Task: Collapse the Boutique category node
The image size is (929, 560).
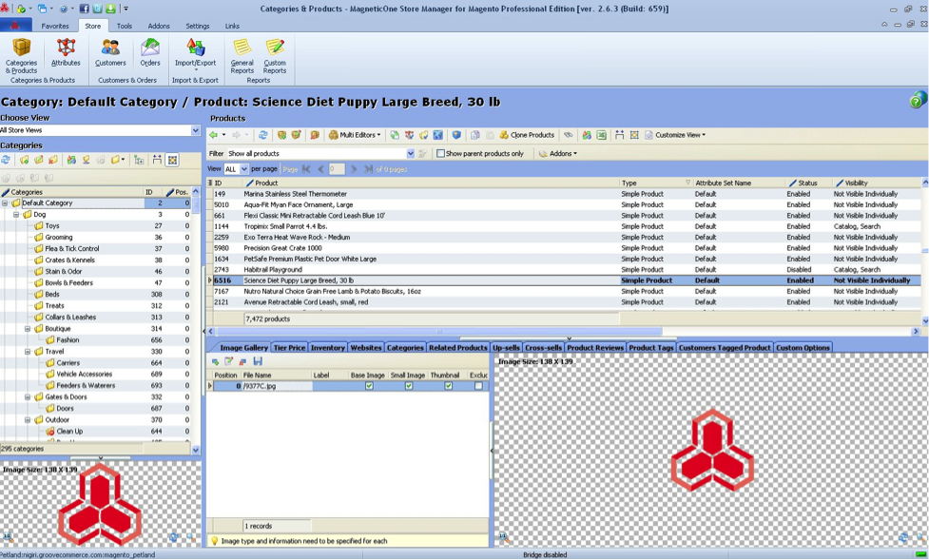Action: 28,328
